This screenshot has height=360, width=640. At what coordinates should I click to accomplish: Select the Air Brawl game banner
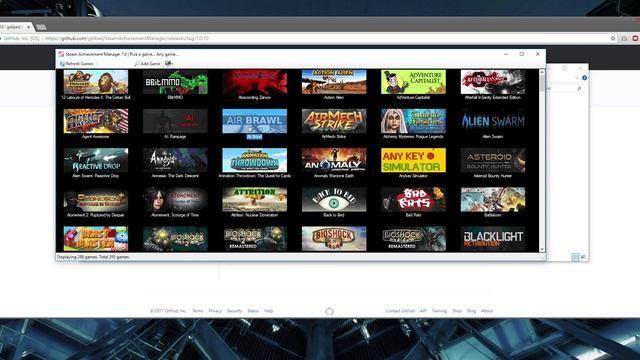[255, 121]
